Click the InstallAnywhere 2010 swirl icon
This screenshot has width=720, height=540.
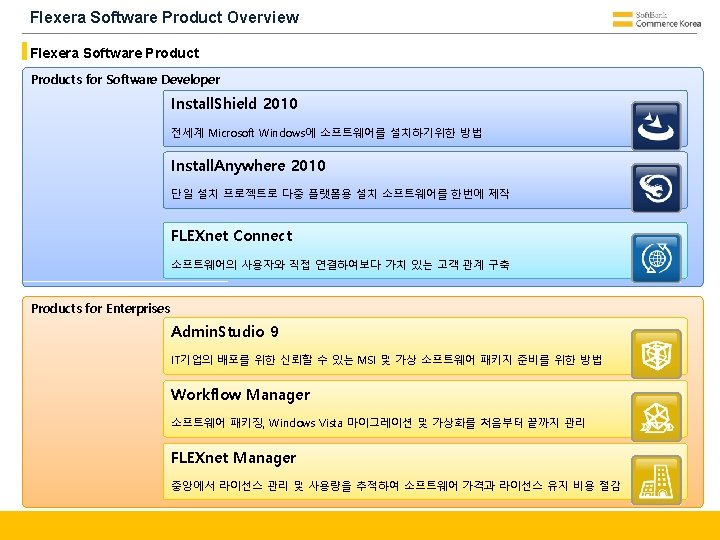656,188
